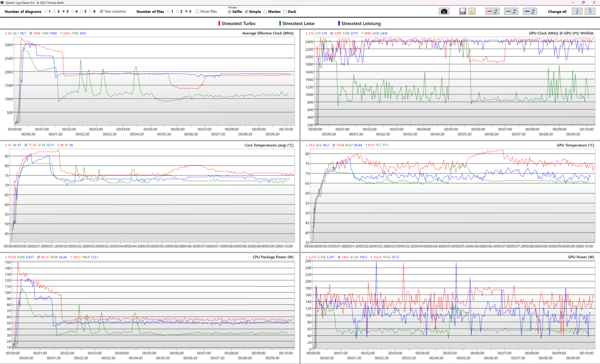Set number of files to 1
The height and width of the screenshot is (364, 600).
click(169, 12)
